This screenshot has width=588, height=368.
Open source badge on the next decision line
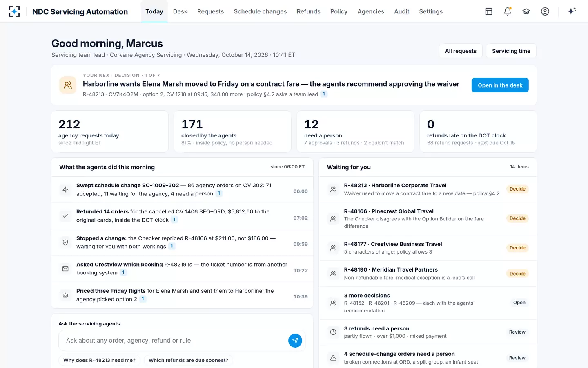[324, 94]
